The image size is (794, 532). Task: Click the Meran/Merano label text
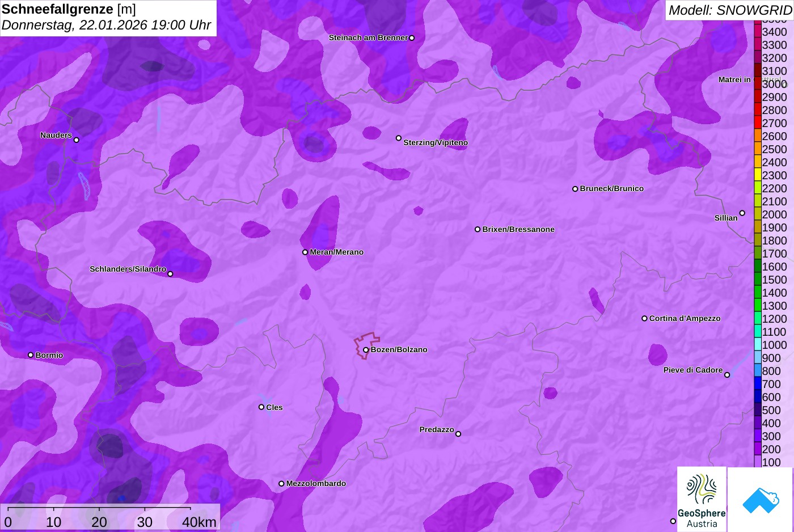click(337, 252)
